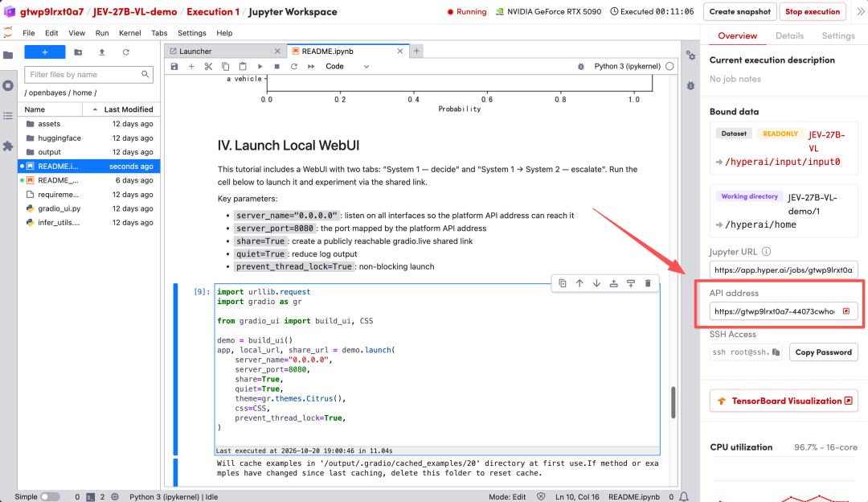Insert a cell above from cell toolbar
868x502 pixels.
(614, 283)
